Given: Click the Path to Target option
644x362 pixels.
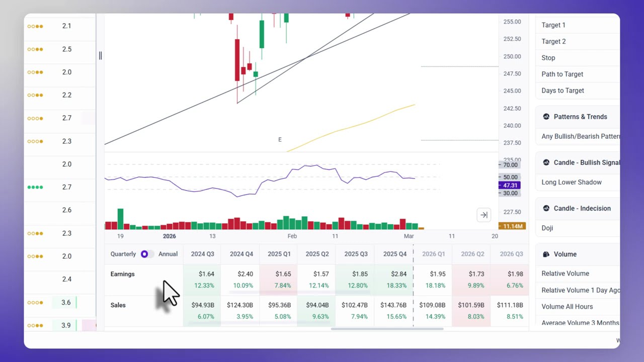Looking at the screenshot, I should pos(562,74).
